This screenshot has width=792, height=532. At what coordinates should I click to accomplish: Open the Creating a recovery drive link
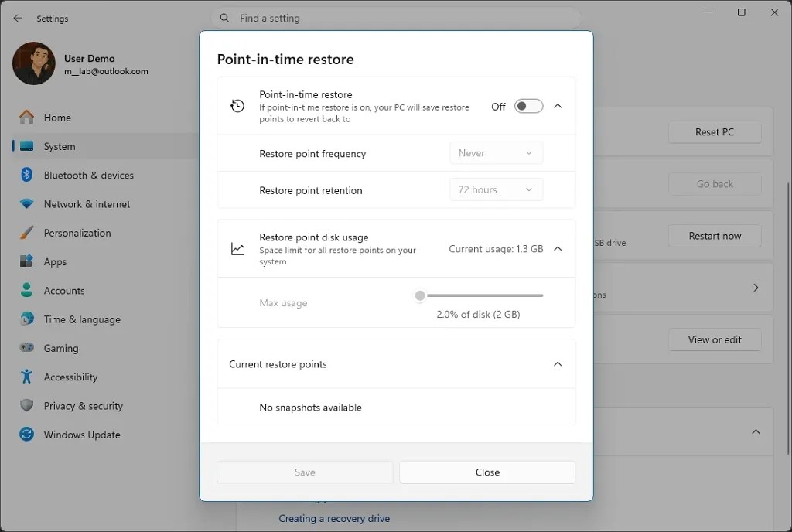pos(334,518)
